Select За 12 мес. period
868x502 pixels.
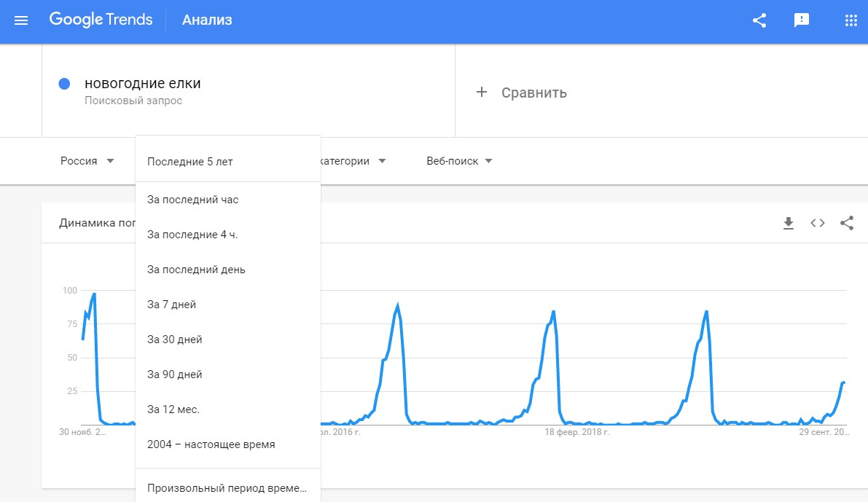click(173, 409)
